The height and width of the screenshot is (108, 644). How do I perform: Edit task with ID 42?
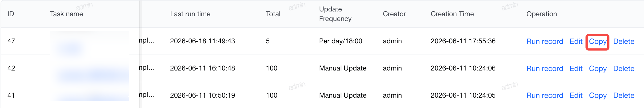pyautogui.click(x=576, y=69)
